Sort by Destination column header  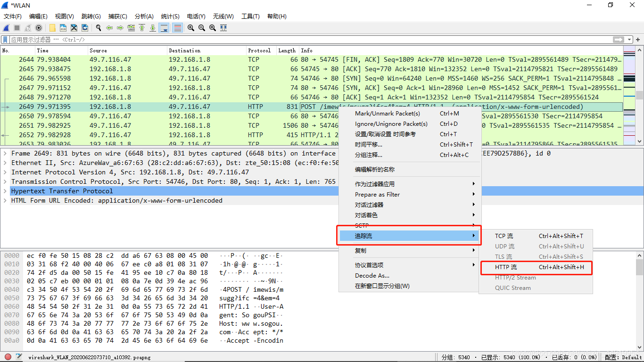(x=206, y=50)
